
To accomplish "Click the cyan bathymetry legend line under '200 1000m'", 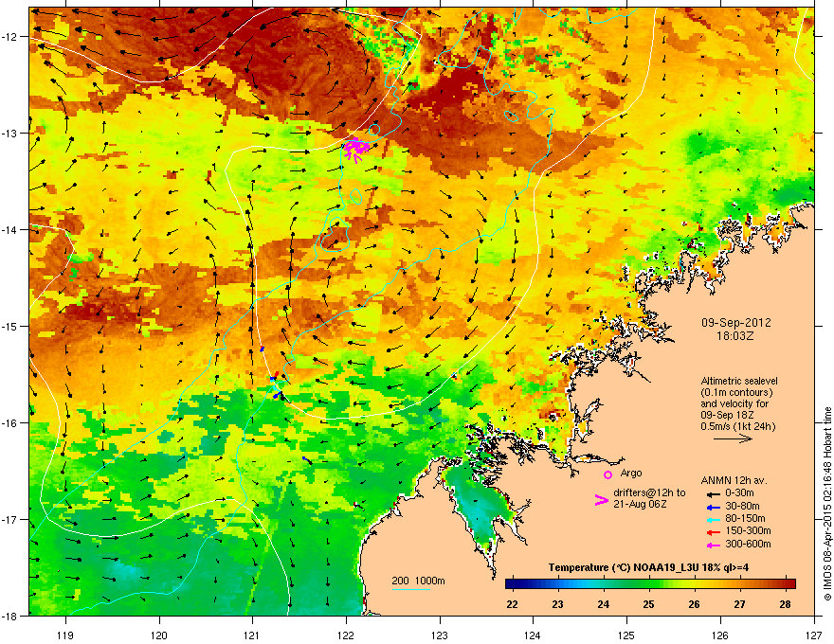I will pyautogui.click(x=411, y=589).
